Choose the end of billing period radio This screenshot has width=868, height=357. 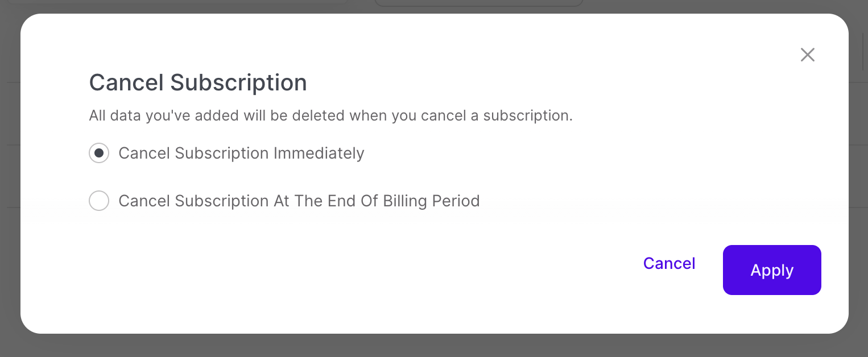99,201
